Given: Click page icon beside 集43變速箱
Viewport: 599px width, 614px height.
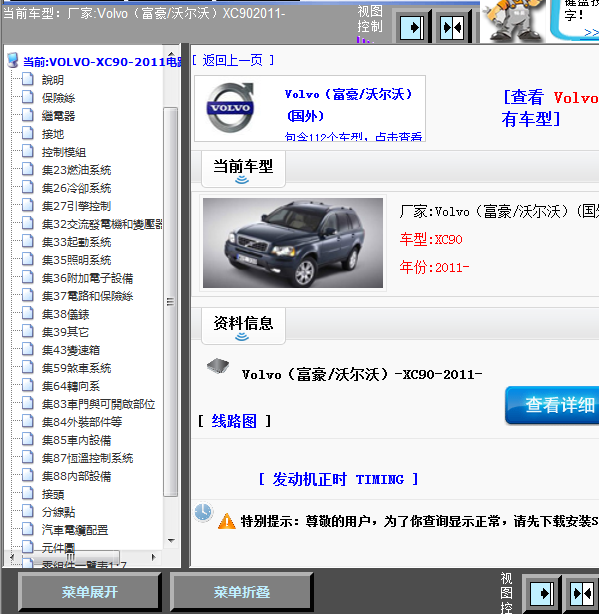Looking at the screenshot, I should coord(28,349).
